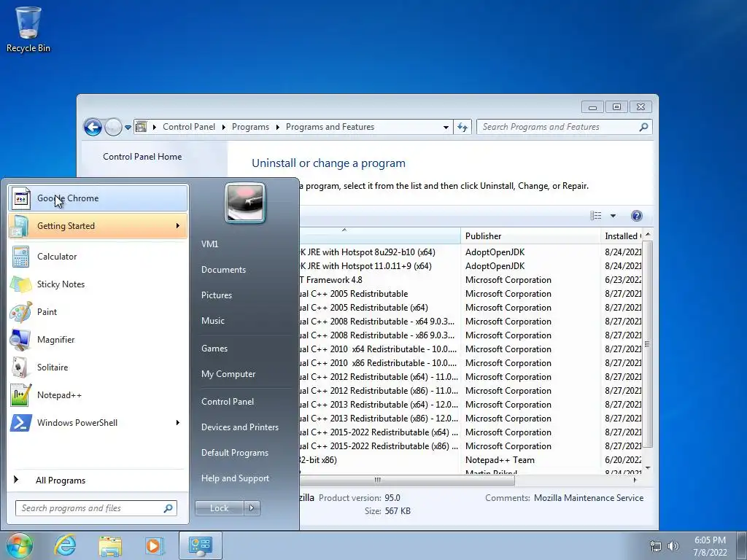This screenshot has width=747, height=560.
Task: Click the network tray icon
Action: [656, 546]
